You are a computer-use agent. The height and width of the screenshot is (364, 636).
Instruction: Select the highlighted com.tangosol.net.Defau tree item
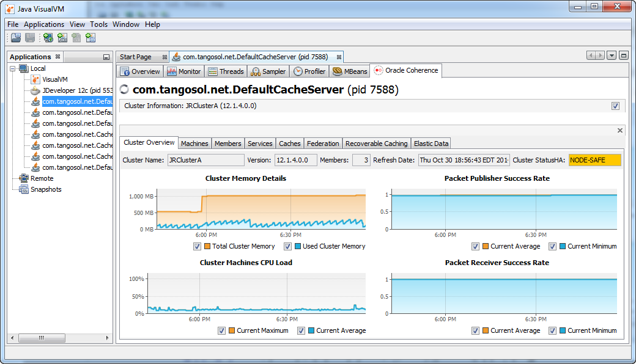pos(77,101)
